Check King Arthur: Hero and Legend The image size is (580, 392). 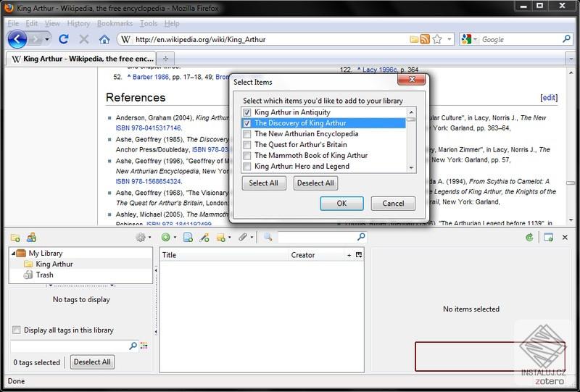247,167
